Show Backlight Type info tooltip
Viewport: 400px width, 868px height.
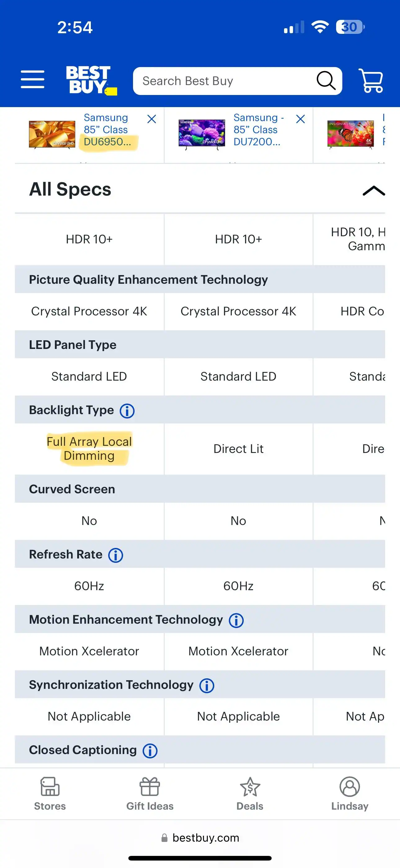127,411
